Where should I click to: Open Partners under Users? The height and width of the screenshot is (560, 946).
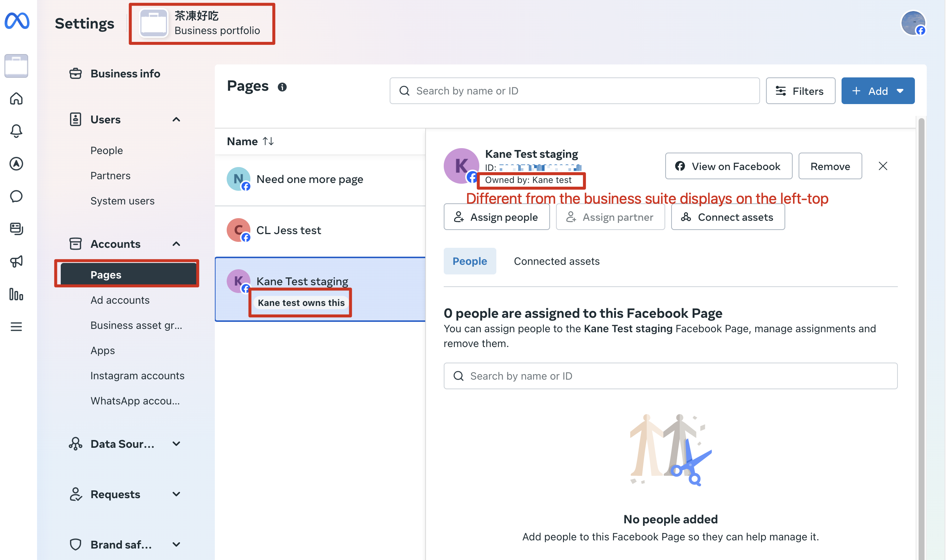coord(110,176)
